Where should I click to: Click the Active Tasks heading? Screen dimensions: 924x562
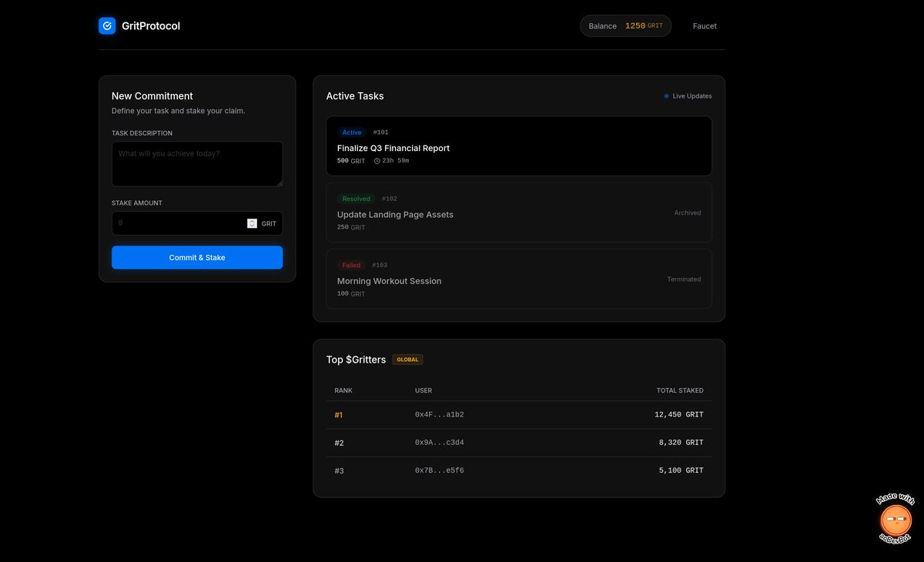coord(355,96)
